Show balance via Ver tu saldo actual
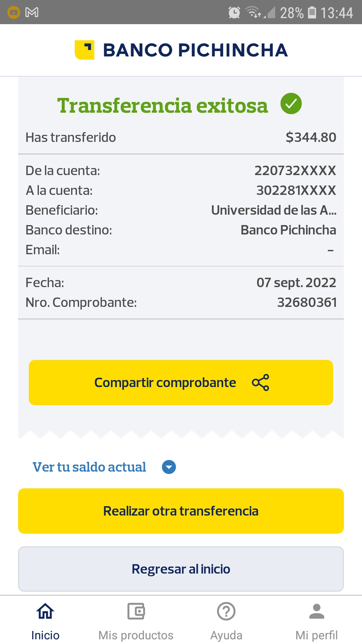362x644 pixels. 89,467
